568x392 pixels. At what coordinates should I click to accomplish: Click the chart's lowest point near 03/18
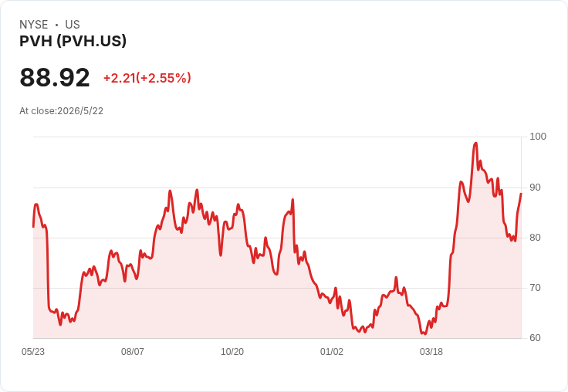424,333
